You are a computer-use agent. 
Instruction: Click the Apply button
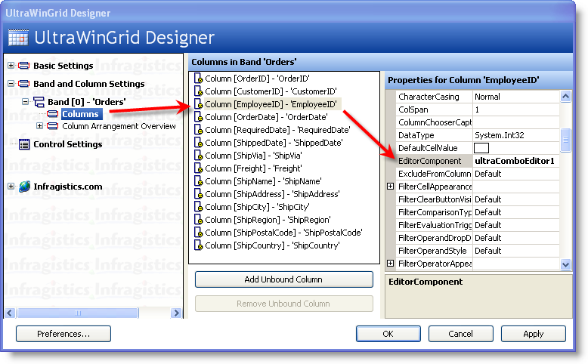(533, 334)
